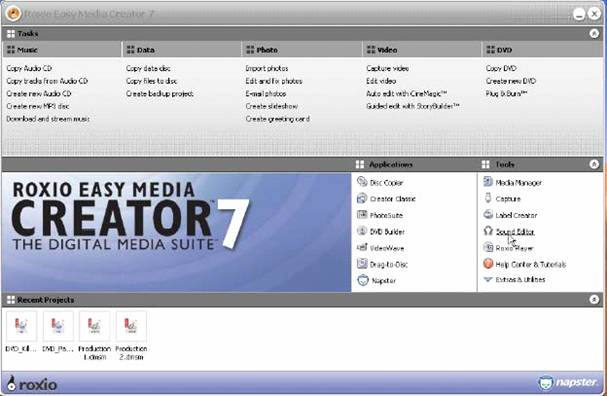Launch the Drag-to-Disc icon
The image size is (607, 396).
pyautogui.click(x=362, y=264)
